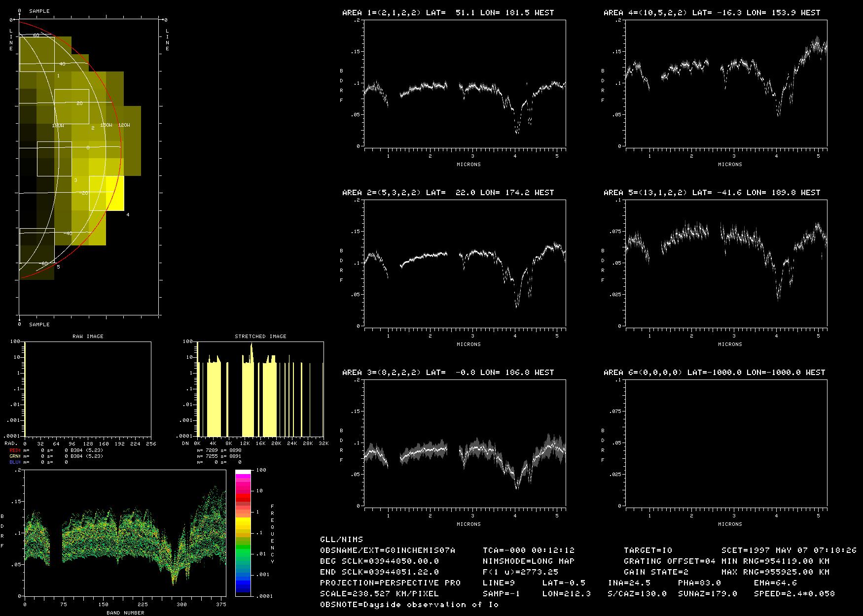Image resolution: width=863 pixels, height=616 pixels.
Task: Click the 120W longitude label on map
Action: pyautogui.click(x=124, y=125)
